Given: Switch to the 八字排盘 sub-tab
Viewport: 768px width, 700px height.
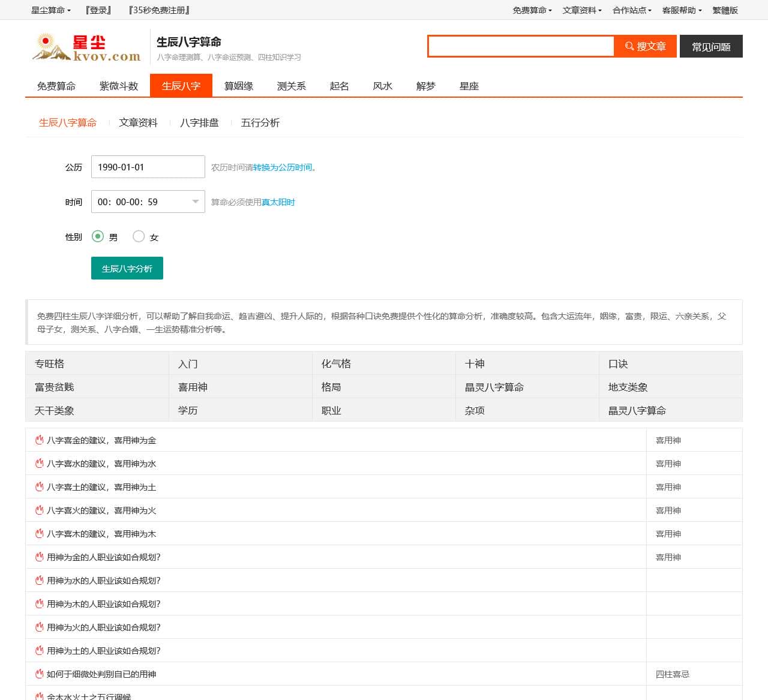Looking at the screenshot, I should pyautogui.click(x=199, y=122).
